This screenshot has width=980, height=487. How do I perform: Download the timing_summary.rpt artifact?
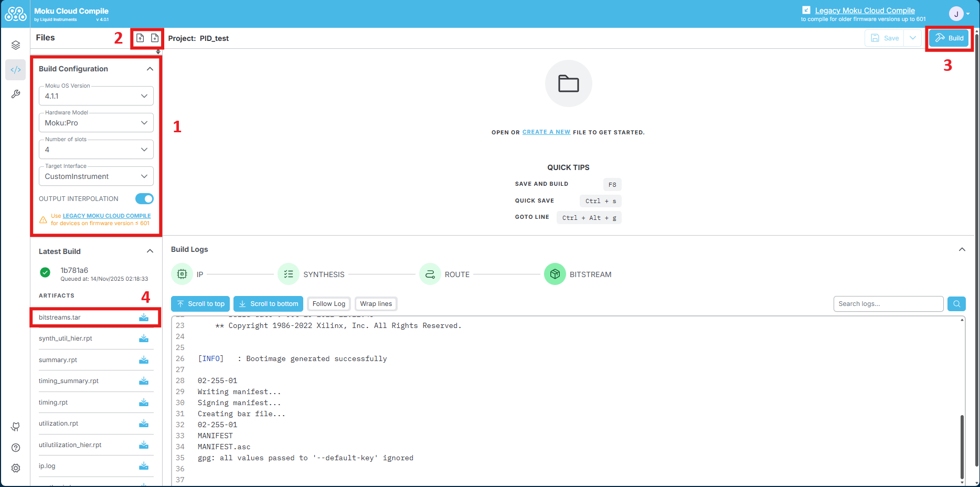point(144,381)
